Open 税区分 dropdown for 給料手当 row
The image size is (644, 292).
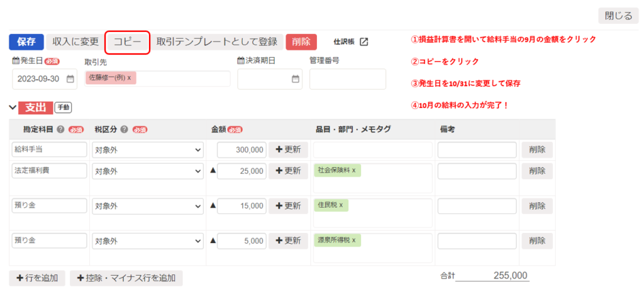(x=148, y=150)
